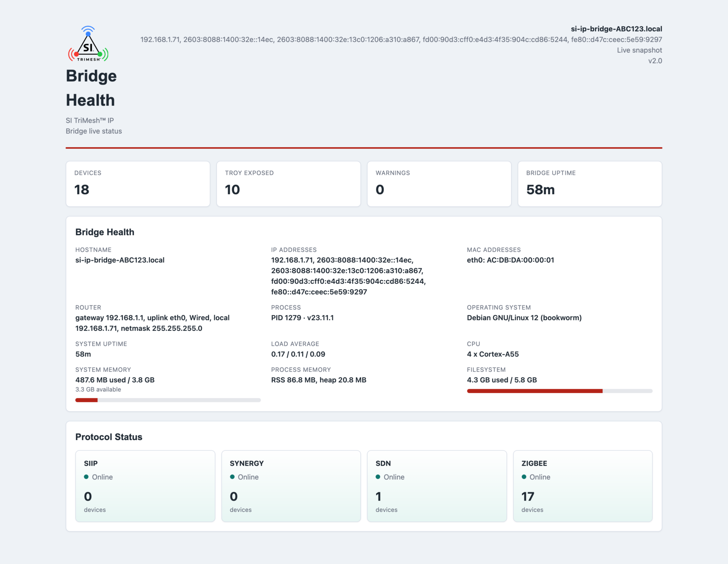Click the SDN green online status dot
728x564 pixels.
click(x=378, y=477)
